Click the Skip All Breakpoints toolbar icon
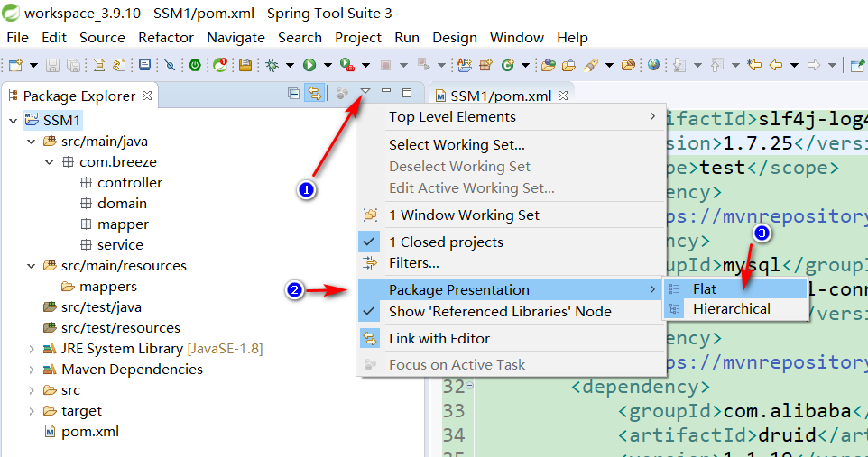868x457 pixels. (x=170, y=65)
